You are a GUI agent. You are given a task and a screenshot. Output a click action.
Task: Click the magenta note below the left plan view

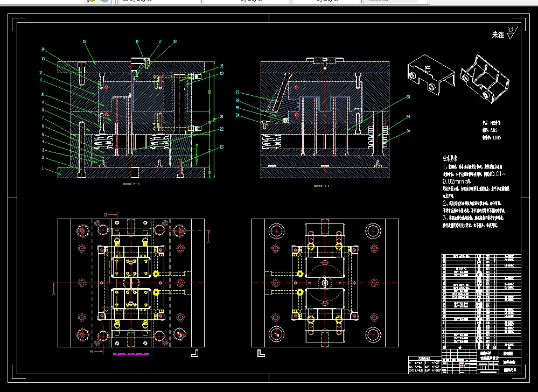(131, 354)
